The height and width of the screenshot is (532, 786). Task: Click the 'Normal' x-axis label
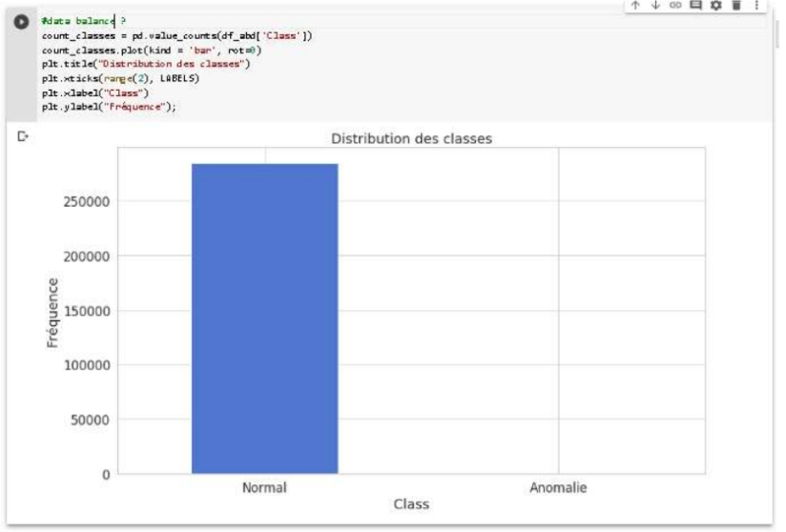pos(264,487)
